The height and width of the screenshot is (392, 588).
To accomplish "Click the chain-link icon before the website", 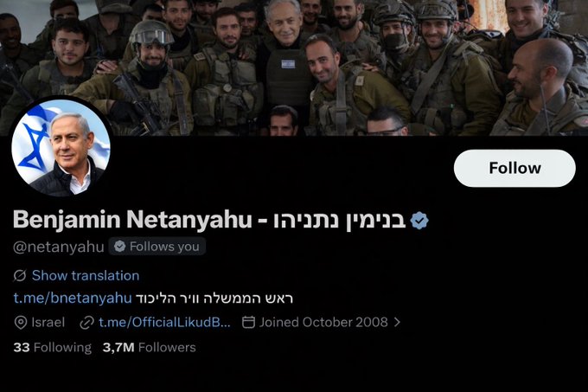I will [x=87, y=323].
